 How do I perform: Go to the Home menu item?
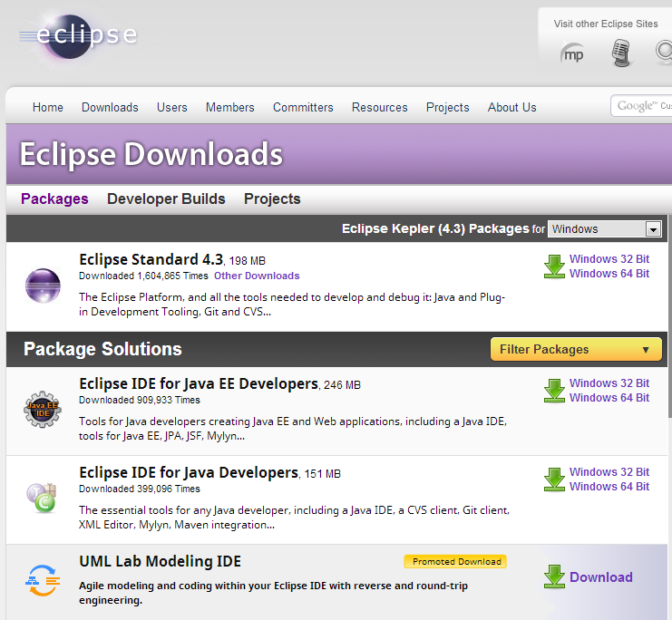pos(47,107)
